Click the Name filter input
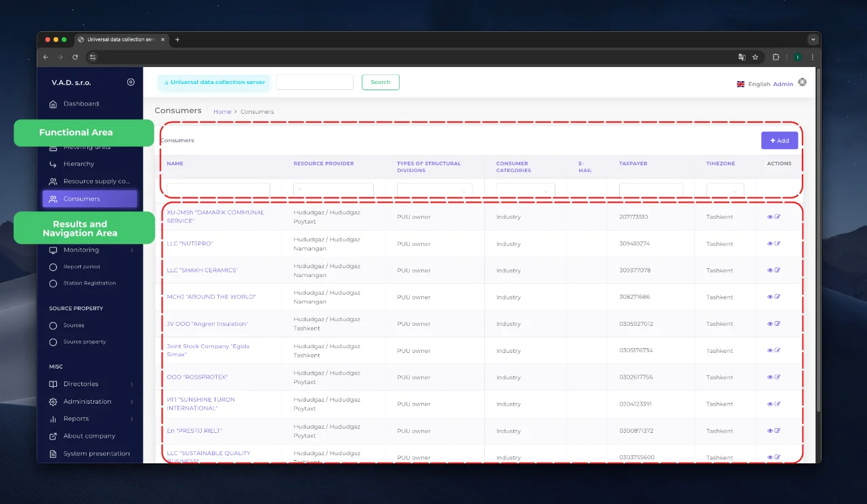Viewport: 867px width, 504px height. pos(218,190)
